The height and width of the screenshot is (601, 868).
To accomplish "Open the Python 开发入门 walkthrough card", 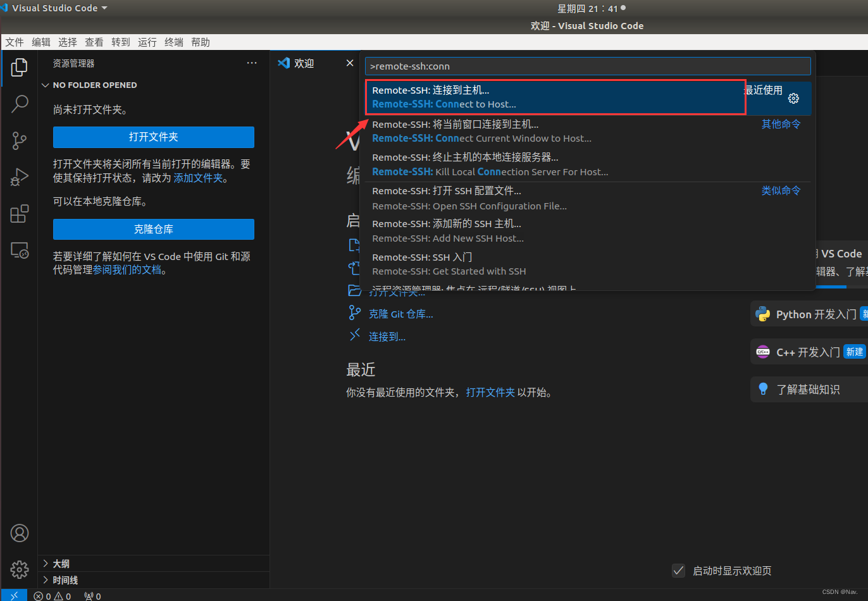I will click(x=809, y=314).
